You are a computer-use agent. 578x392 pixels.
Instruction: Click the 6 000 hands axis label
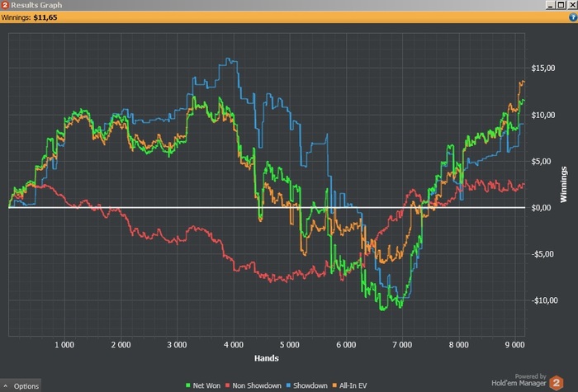coord(346,345)
